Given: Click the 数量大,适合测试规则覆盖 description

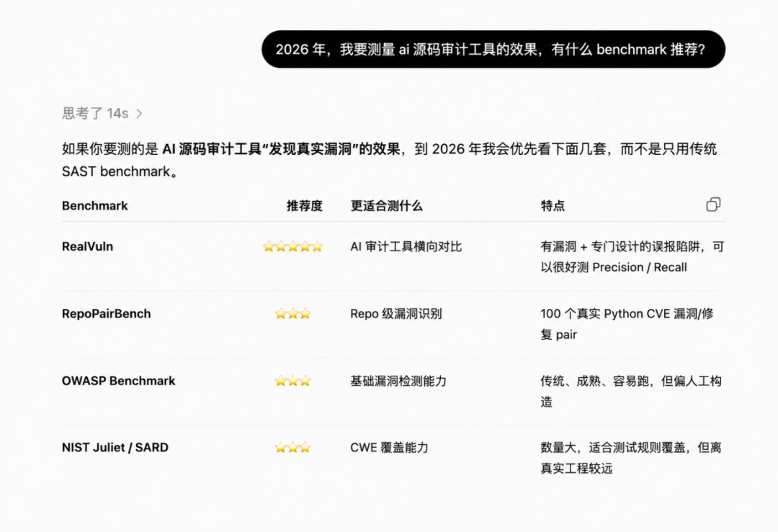Looking at the screenshot, I should click(x=631, y=458).
